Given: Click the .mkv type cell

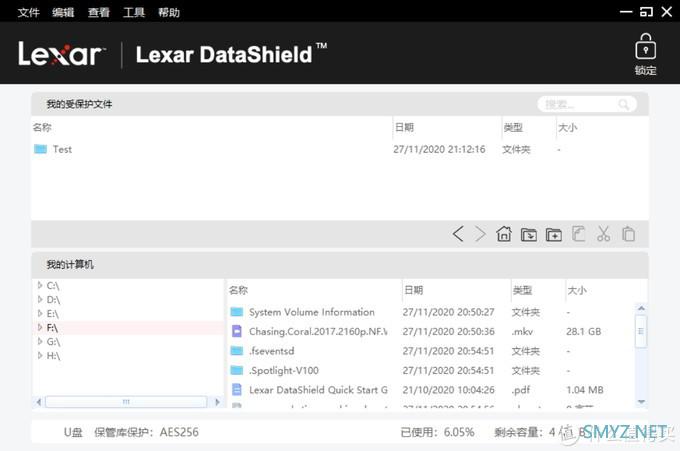Looking at the screenshot, I should pos(522,331).
